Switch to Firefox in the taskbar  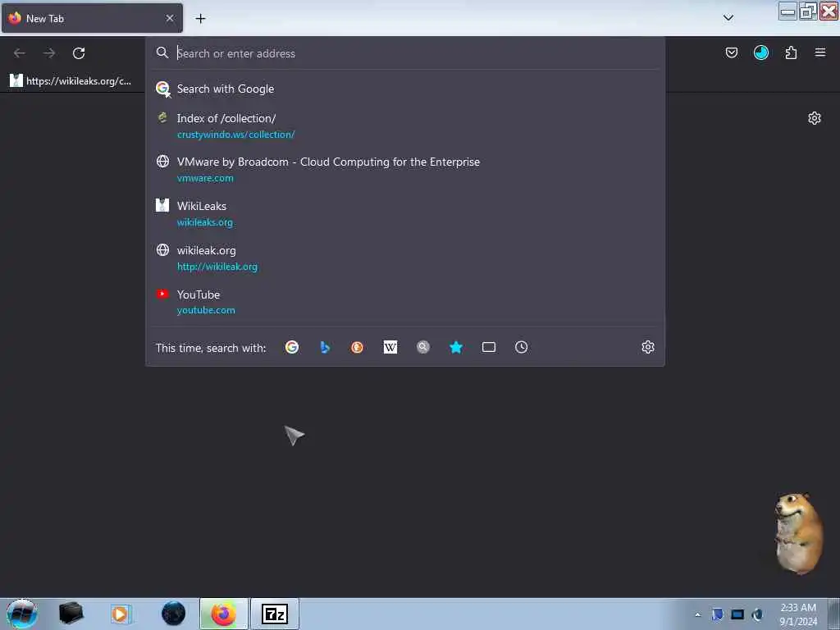coord(224,614)
